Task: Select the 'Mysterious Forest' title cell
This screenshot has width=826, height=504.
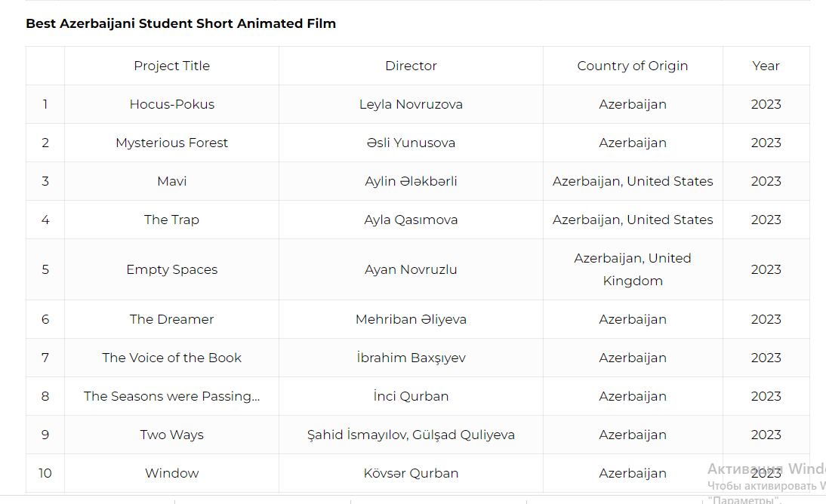Action: [x=171, y=143]
